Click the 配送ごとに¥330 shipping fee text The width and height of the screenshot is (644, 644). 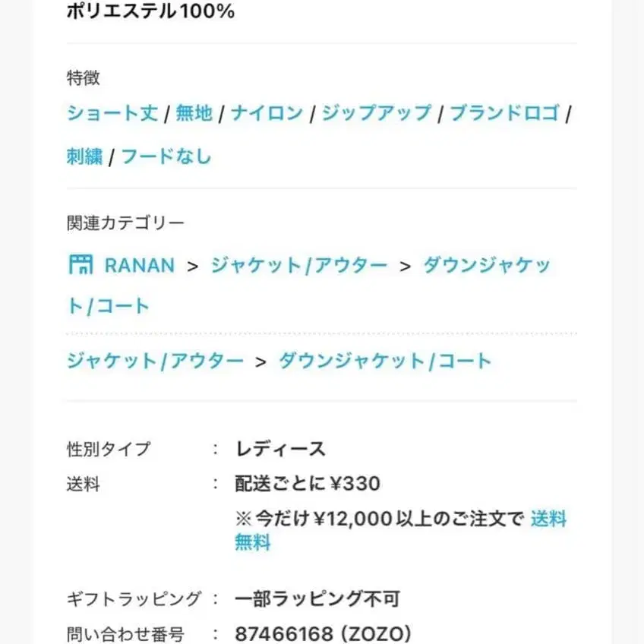(308, 484)
